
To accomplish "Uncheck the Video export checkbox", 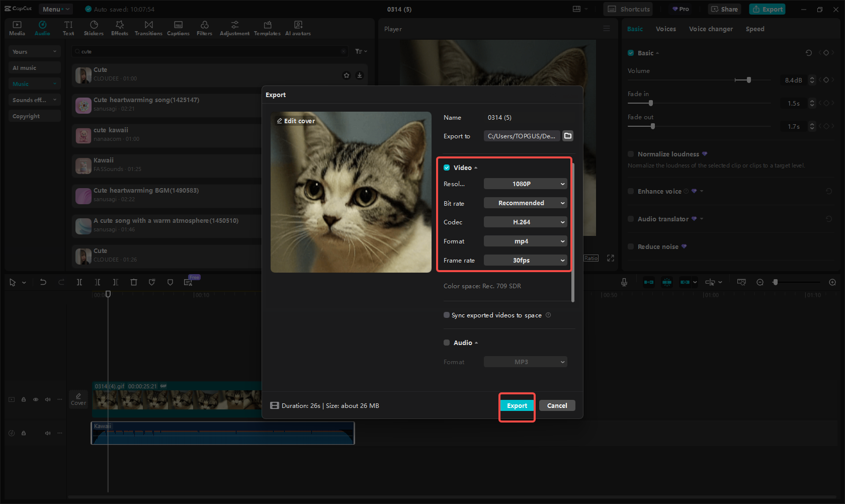I will pyautogui.click(x=447, y=167).
